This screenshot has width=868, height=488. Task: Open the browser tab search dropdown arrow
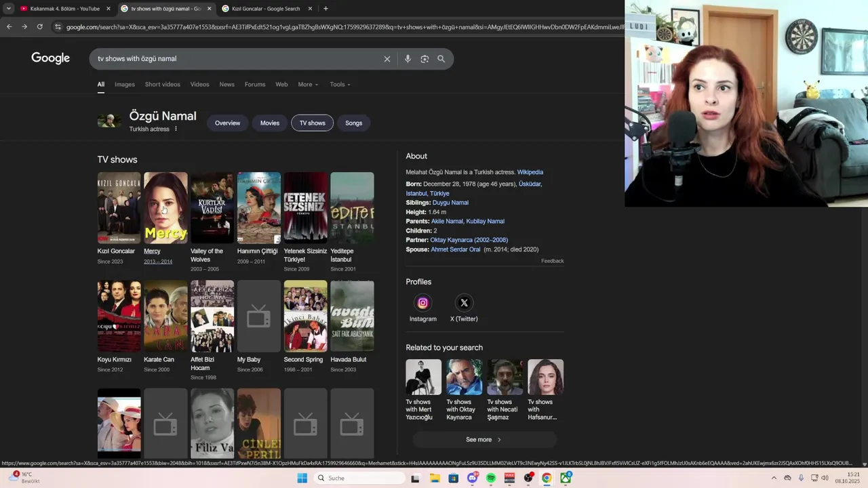[8, 9]
